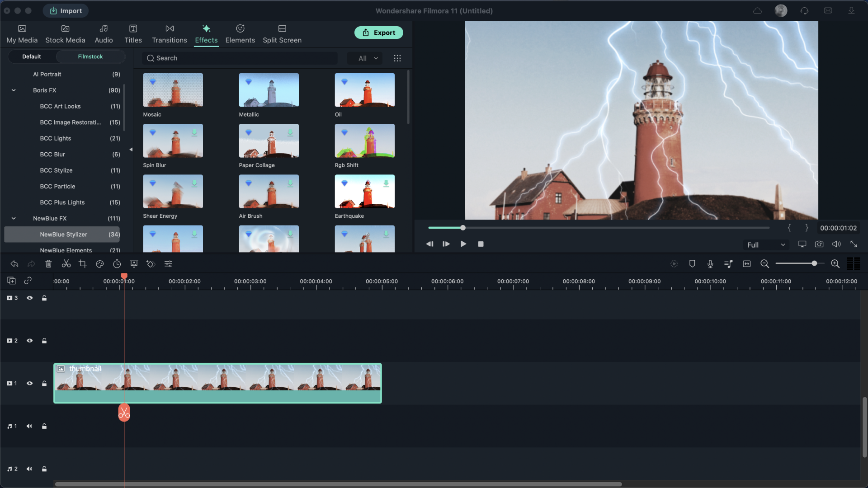Select BCC Lights category
The width and height of the screenshot is (868, 488).
tap(55, 139)
